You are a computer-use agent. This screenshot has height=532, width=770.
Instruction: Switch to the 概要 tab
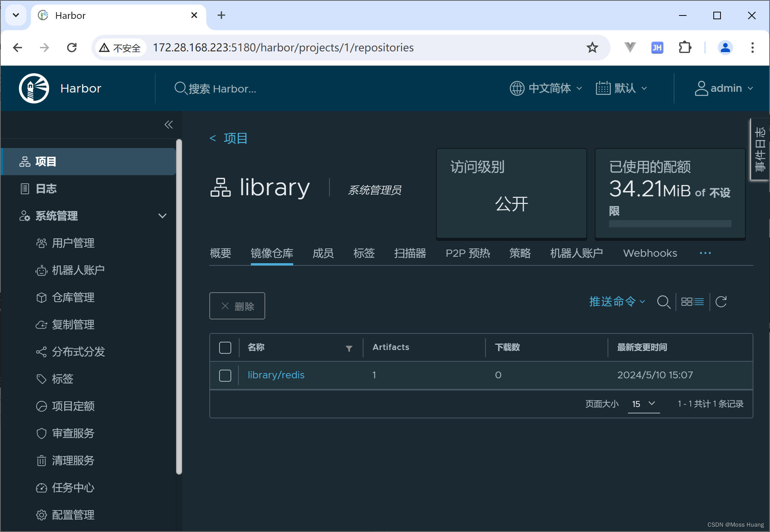tap(221, 253)
